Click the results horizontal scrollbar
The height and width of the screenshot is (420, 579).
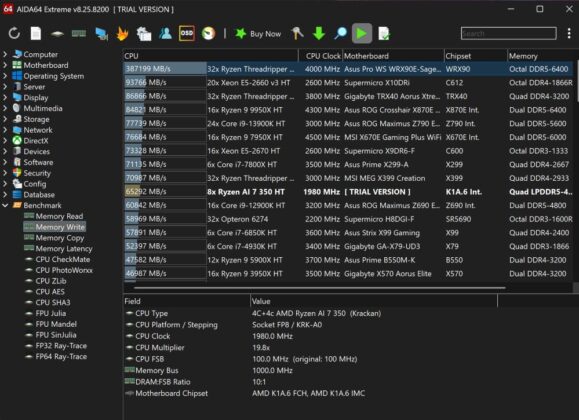click(x=320, y=287)
